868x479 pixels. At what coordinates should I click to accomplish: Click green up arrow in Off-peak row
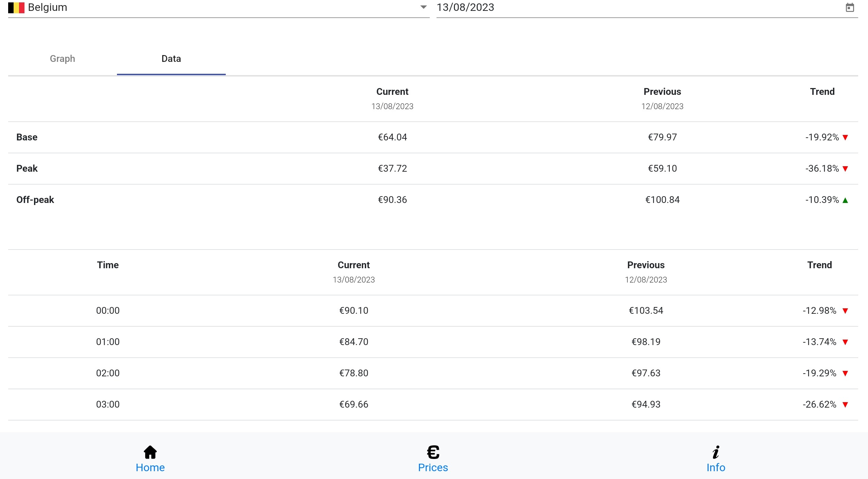click(x=846, y=200)
